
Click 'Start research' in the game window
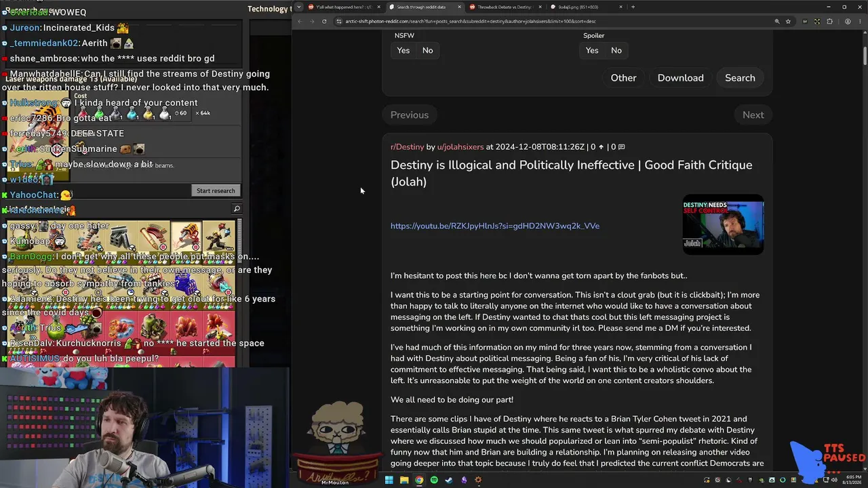216,190
